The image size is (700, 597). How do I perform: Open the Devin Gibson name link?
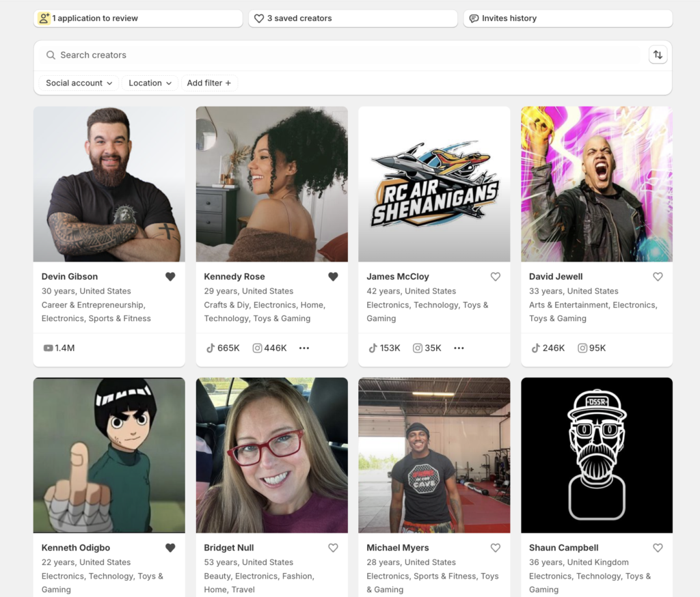pos(70,277)
